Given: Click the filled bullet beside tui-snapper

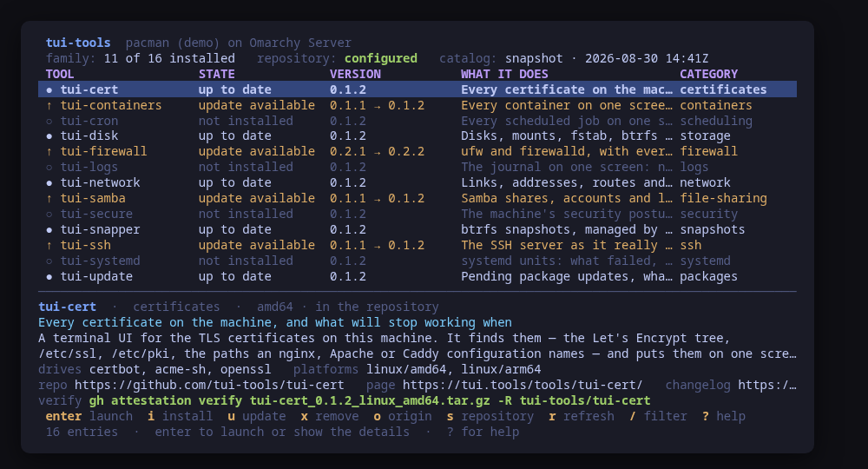Looking at the screenshot, I should click(x=49, y=230).
